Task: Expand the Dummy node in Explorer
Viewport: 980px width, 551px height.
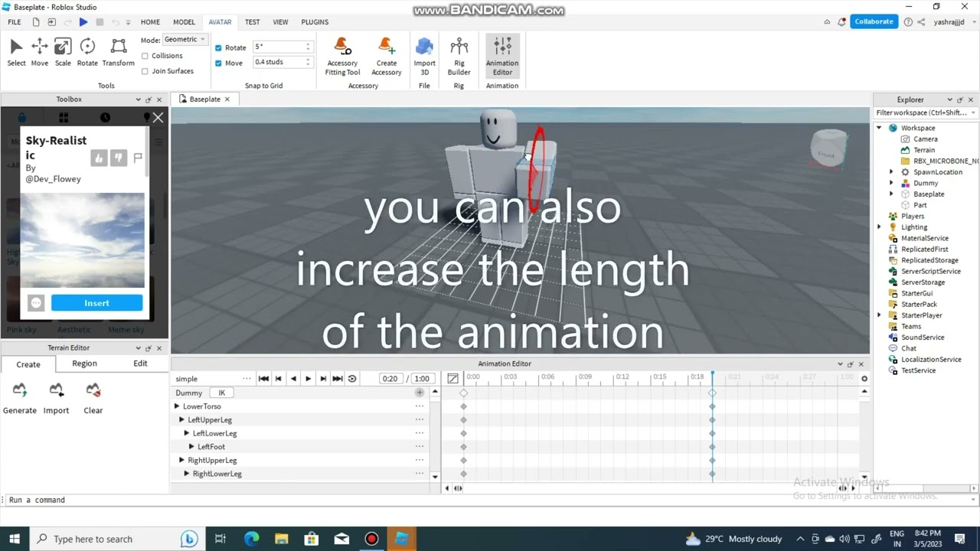Action: pyautogui.click(x=890, y=183)
